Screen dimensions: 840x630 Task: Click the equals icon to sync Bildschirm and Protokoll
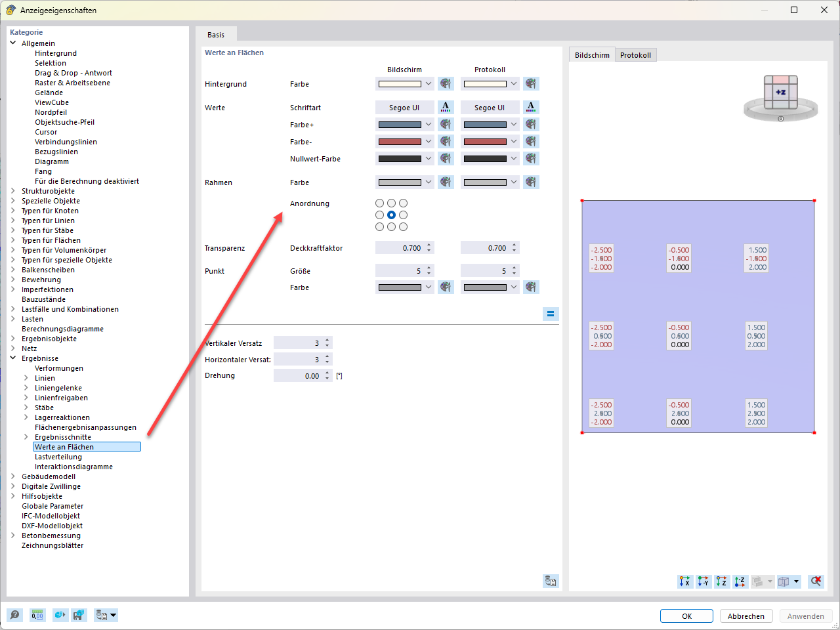point(551,314)
